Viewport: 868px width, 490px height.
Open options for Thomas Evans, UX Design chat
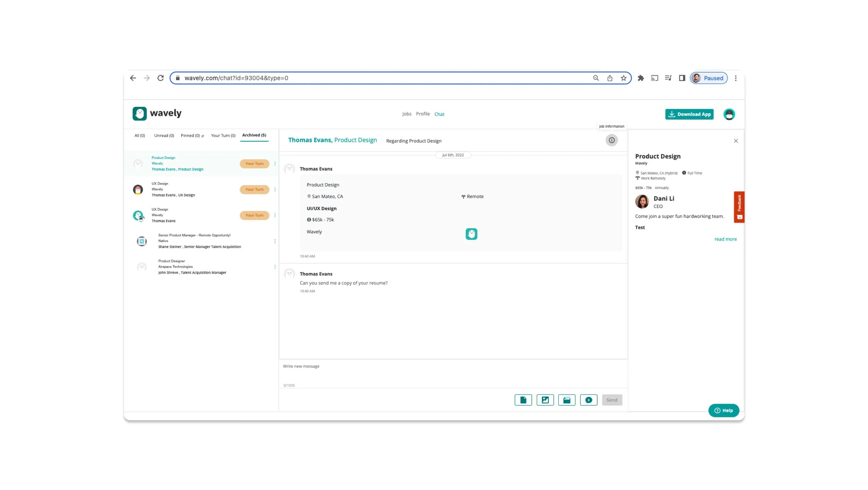[275, 189]
